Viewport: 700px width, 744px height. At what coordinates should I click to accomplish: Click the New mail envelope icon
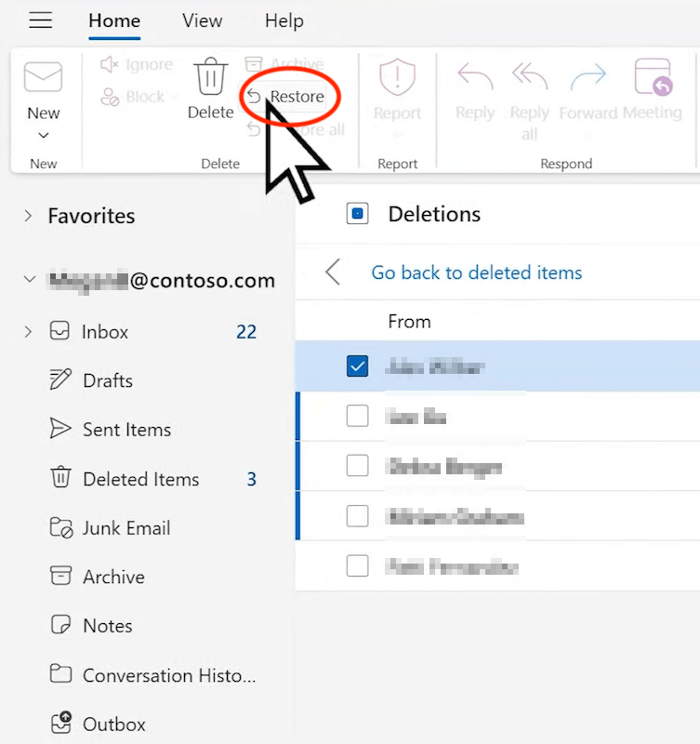tap(43, 76)
